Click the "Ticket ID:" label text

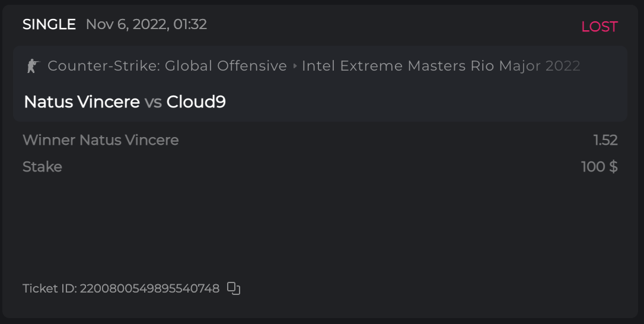pyautogui.click(x=50, y=289)
